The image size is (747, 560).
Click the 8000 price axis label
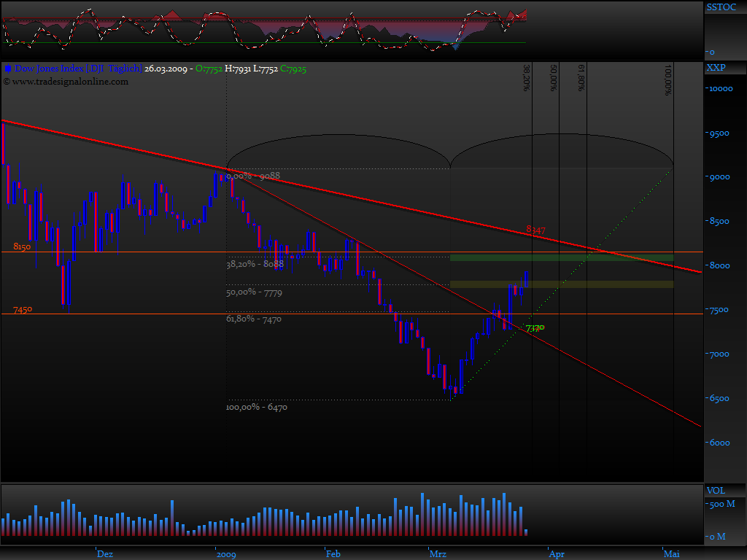coord(719,265)
